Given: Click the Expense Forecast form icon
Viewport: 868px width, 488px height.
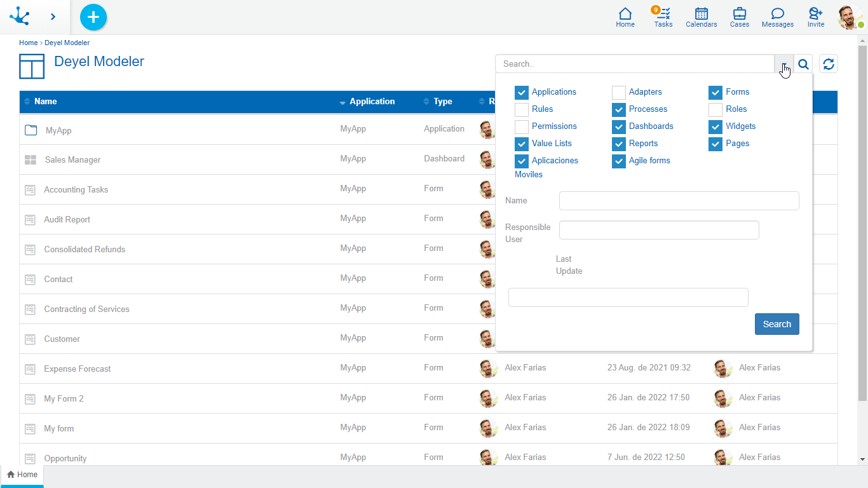Looking at the screenshot, I should tap(30, 369).
